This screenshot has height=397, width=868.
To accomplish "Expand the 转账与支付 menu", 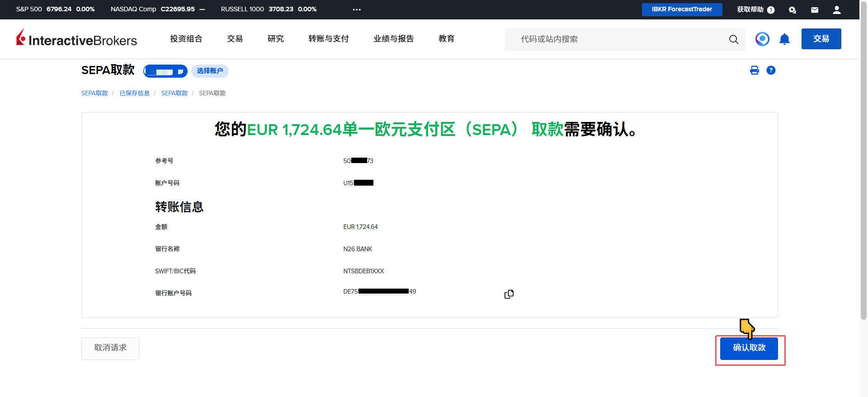I will [x=328, y=39].
